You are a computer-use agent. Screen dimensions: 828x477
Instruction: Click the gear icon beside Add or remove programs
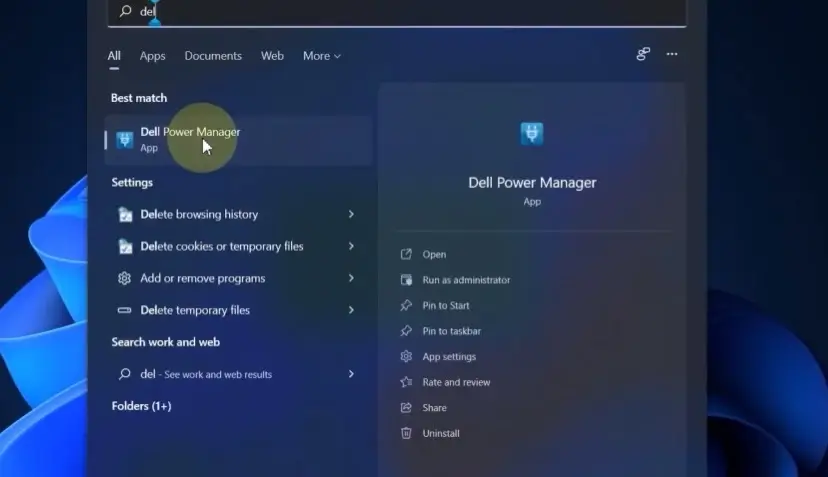pos(124,278)
